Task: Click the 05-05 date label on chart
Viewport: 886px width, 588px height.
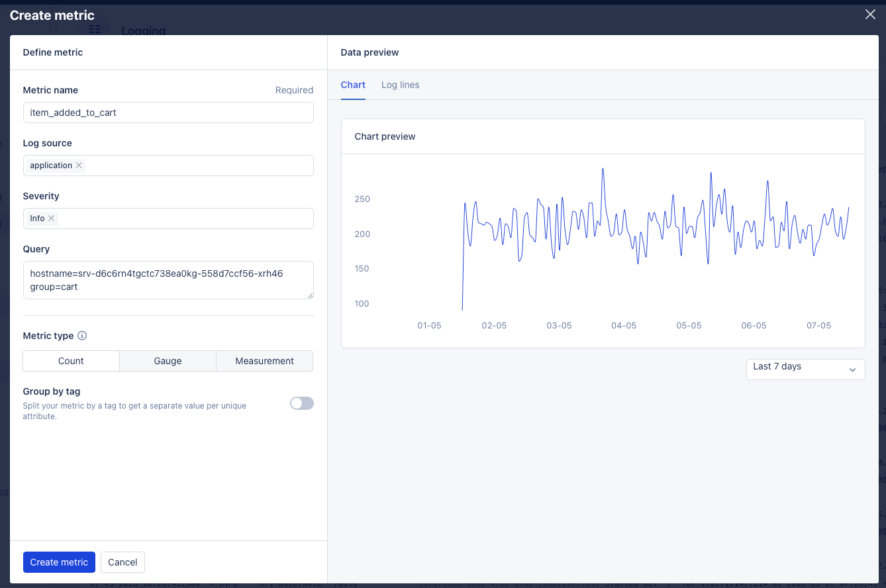Action: click(x=689, y=326)
